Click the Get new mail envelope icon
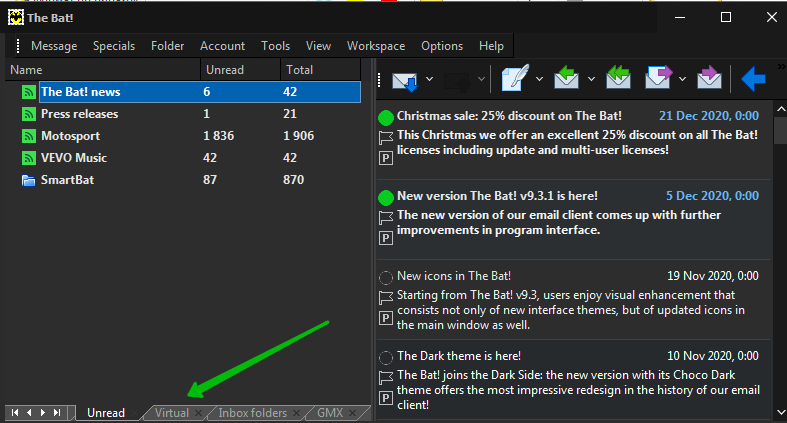The image size is (787, 423). click(x=405, y=80)
